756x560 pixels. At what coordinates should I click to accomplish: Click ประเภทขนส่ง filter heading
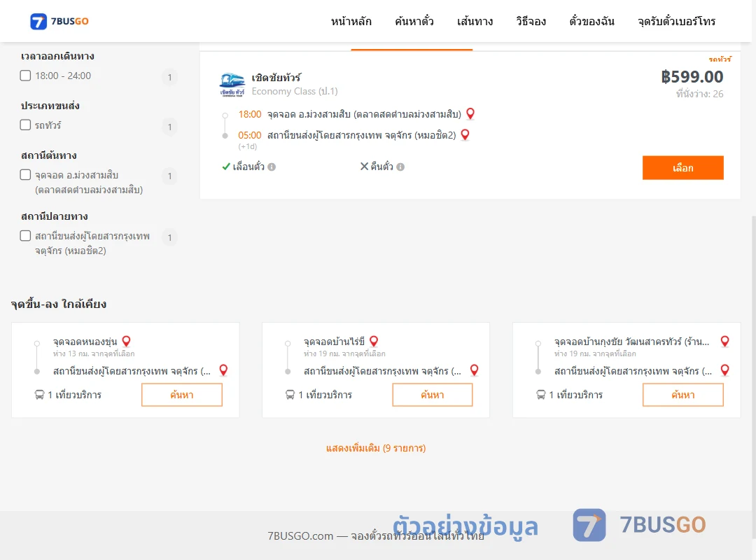pos(50,106)
